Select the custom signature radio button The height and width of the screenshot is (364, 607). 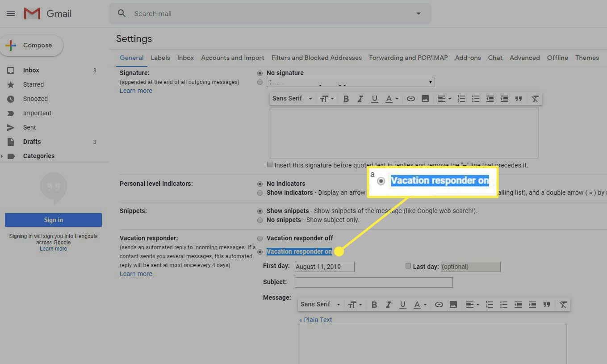pyautogui.click(x=260, y=82)
